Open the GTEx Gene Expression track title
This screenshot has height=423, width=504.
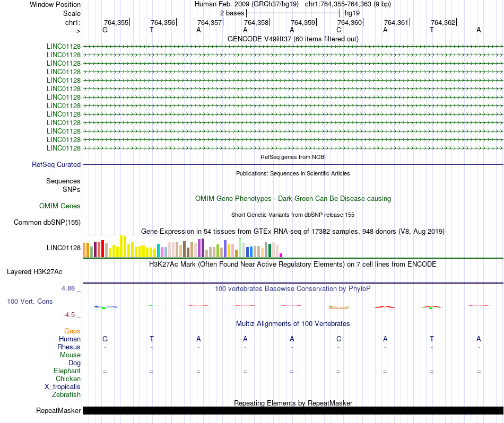[x=293, y=231]
